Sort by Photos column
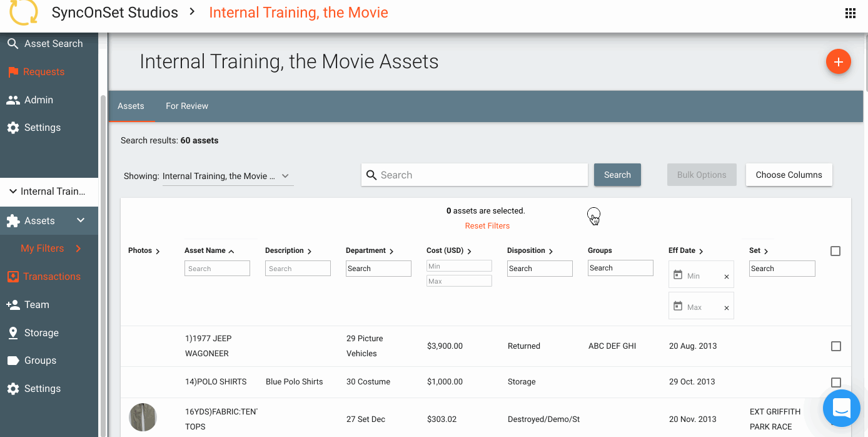Image resolution: width=868 pixels, height=437 pixels. 144,250
